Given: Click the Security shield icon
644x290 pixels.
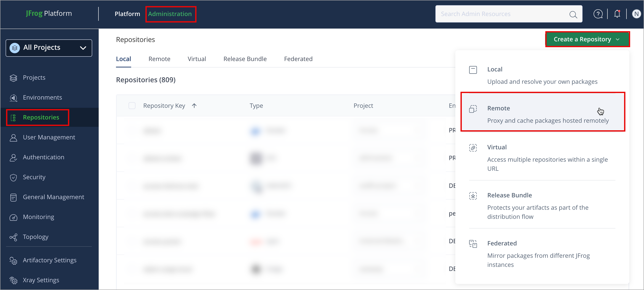Looking at the screenshot, I should 13,177.
